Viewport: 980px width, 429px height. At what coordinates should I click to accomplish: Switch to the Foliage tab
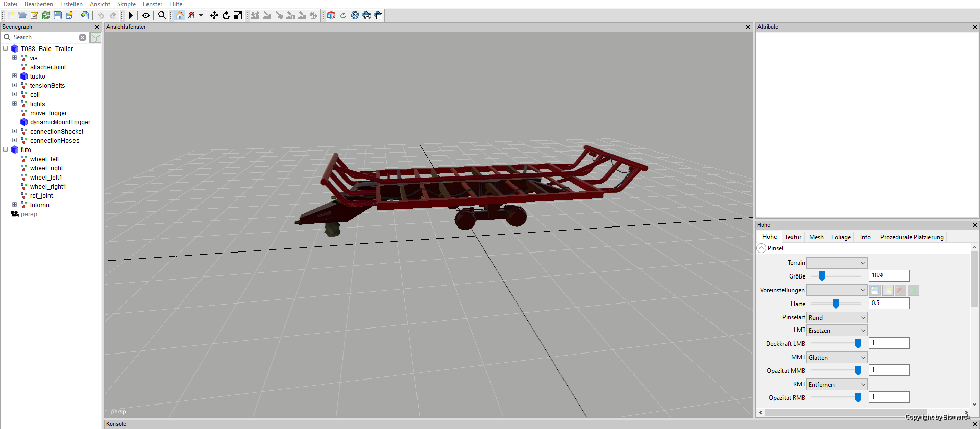click(841, 237)
